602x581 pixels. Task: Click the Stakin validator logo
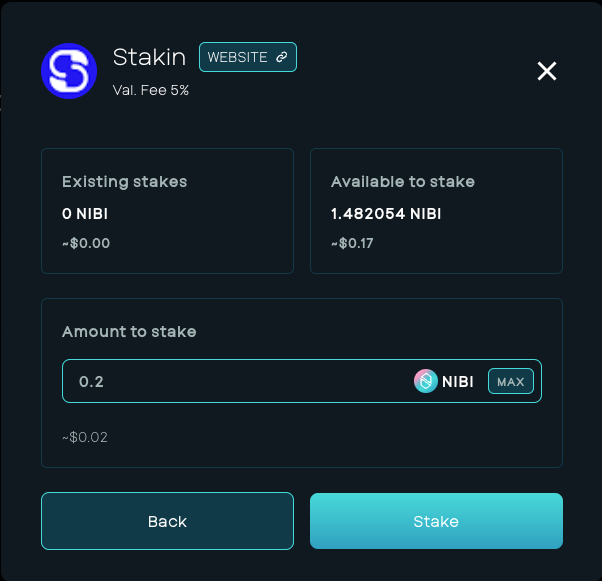pyautogui.click(x=69, y=71)
